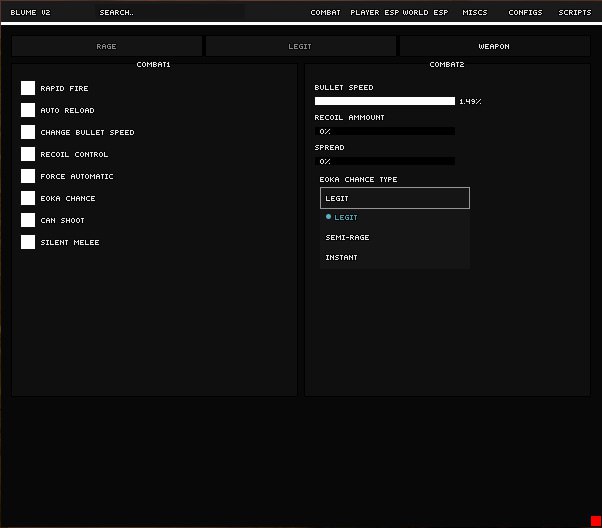Click the red square in the bottom corner
This screenshot has height=528, width=602.
pos(595,520)
